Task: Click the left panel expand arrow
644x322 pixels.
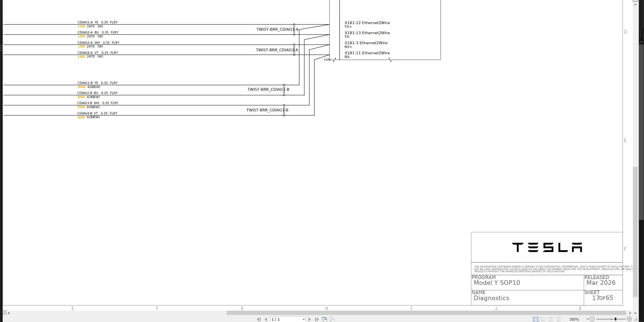Action: point(9,313)
